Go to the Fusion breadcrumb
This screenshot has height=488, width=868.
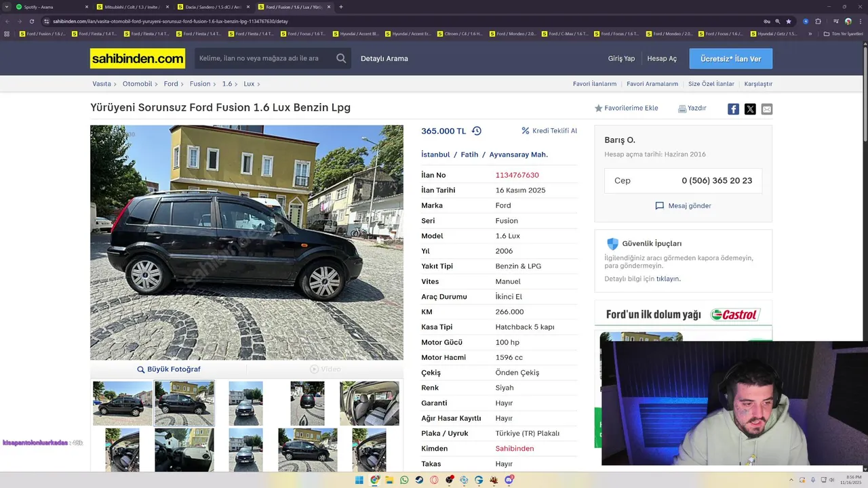(x=200, y=84)
